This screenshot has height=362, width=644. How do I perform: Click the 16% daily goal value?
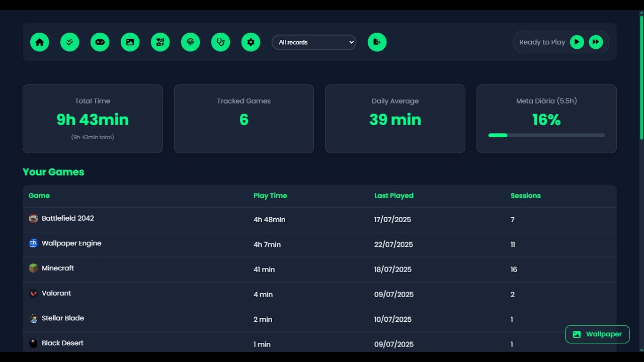point(546,120)
